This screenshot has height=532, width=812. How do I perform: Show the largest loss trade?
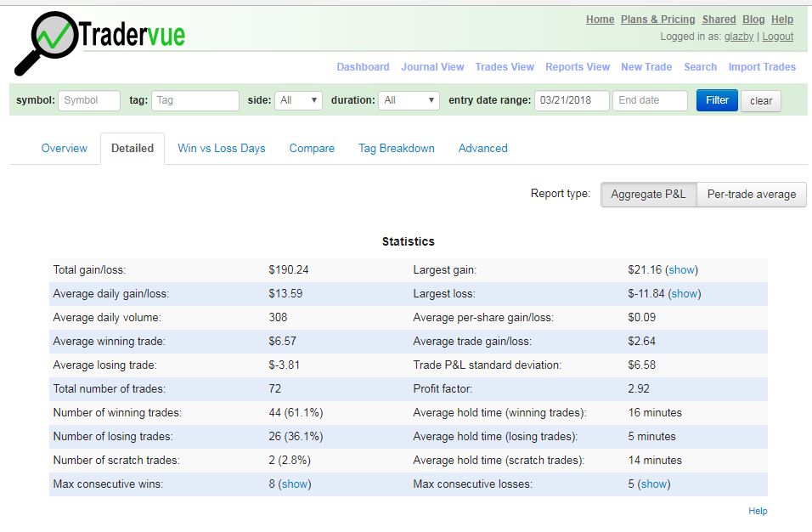(x=685, y=294)
